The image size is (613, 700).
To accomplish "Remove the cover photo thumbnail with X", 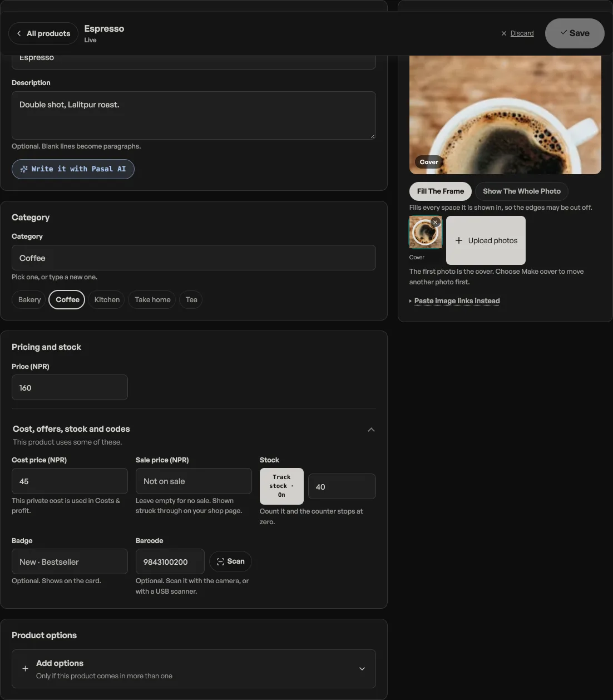I will tap(436, 222).
